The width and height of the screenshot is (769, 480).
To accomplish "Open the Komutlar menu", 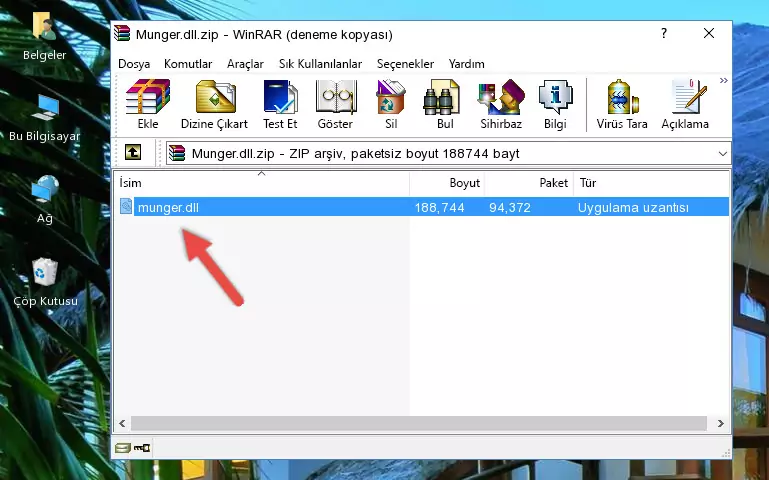I will 188,64.
